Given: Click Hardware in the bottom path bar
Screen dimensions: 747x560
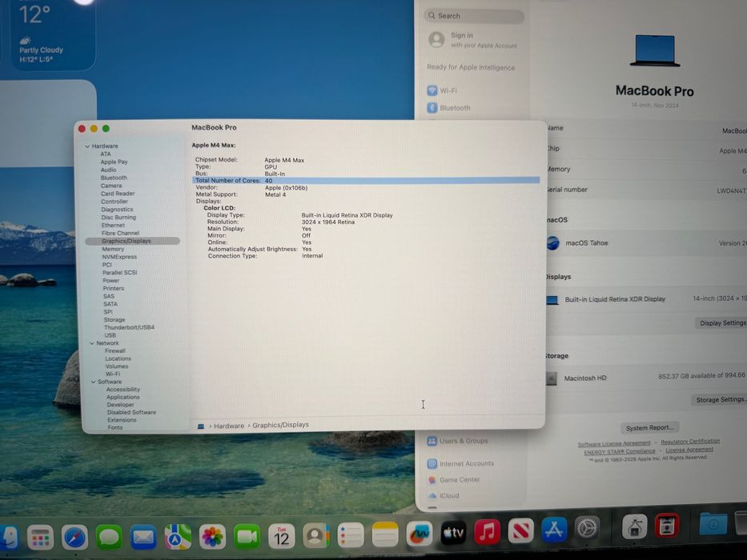Looking at the screenshot, I should coord(229,426).
